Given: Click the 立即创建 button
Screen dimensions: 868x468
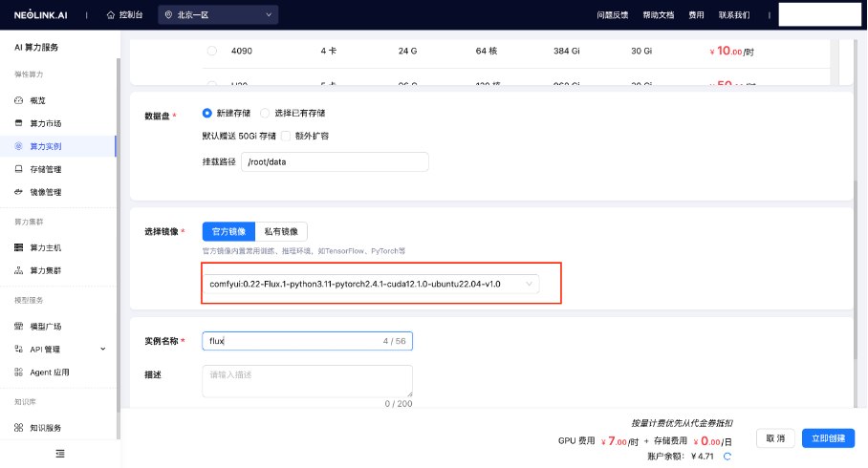Looking at the screenshot, I should click(x=828, y=437).
